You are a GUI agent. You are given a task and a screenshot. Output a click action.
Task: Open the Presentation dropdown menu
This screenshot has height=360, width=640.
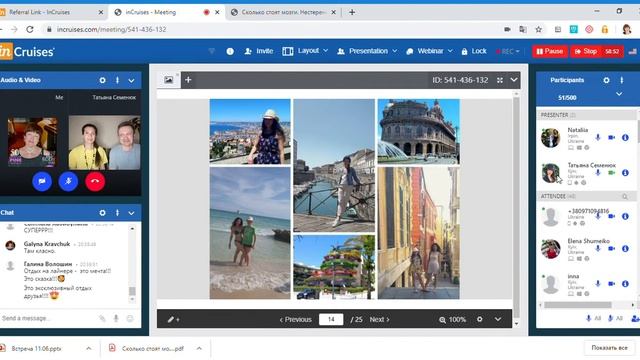(x=367, y=51)
